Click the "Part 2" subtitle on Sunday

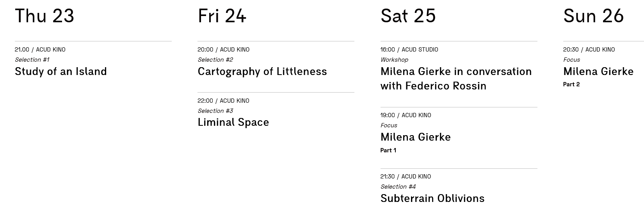coord(571,84)
